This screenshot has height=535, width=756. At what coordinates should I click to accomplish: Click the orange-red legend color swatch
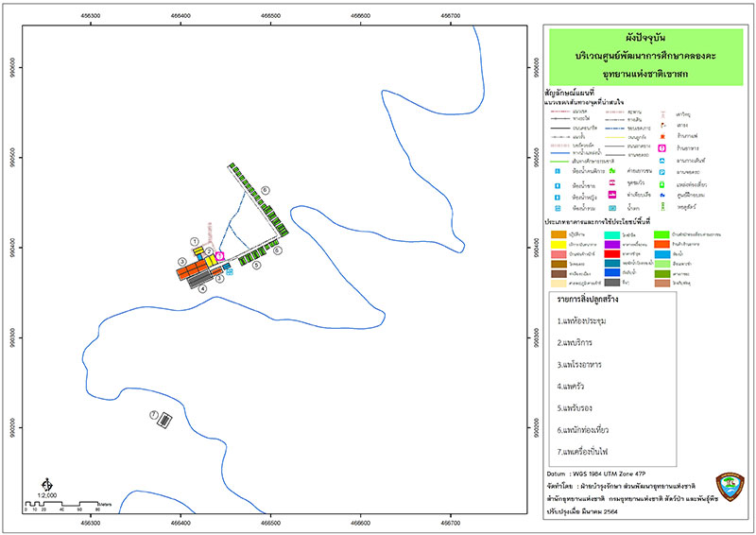coord(662,244)
